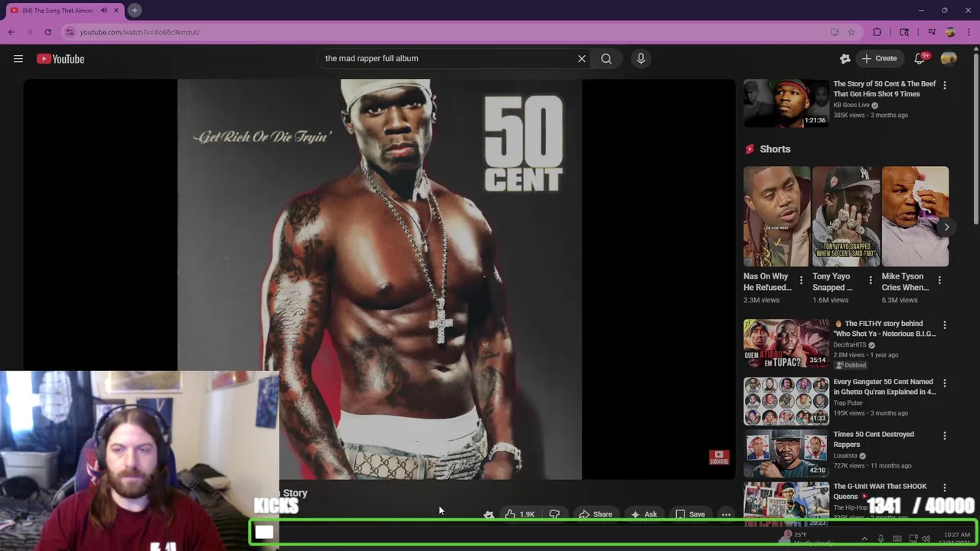Open options for Tony Yayo short
The width and height of the screenshot is (980, 551).
click(870, 280)
